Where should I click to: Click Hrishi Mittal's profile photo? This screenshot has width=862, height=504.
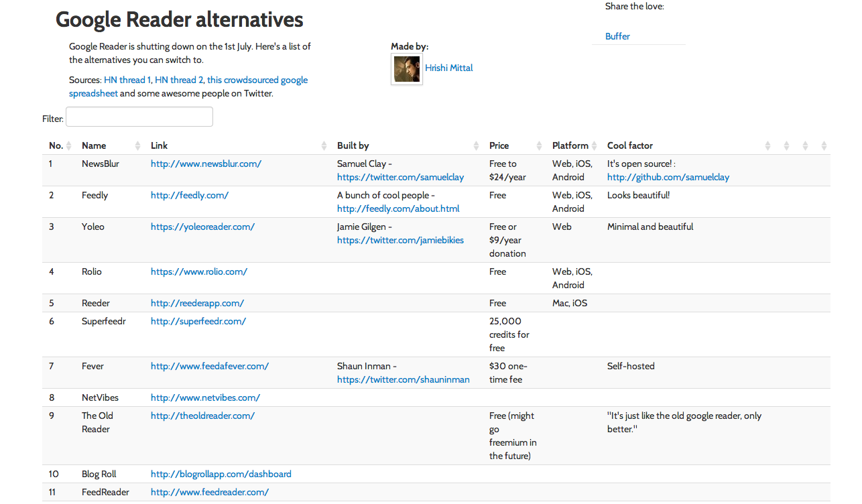point(407,69)
